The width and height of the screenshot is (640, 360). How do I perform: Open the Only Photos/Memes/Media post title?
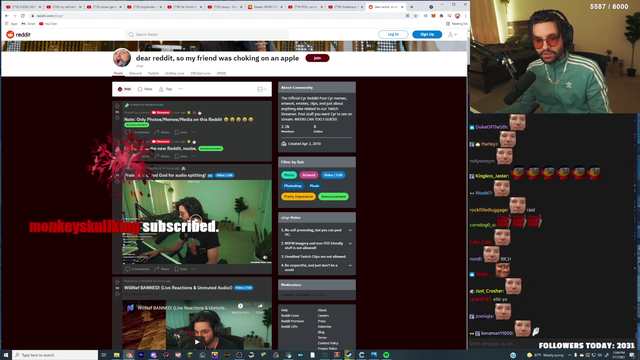[x=174, y=120]
